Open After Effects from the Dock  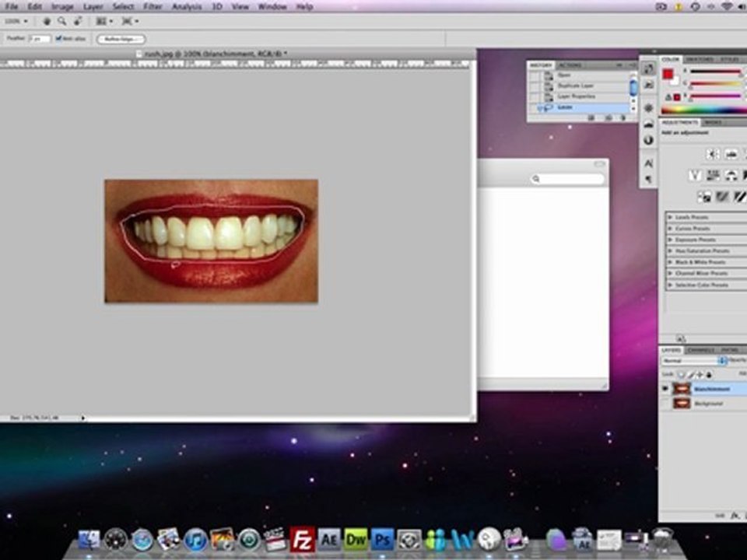tap(329, 539)
